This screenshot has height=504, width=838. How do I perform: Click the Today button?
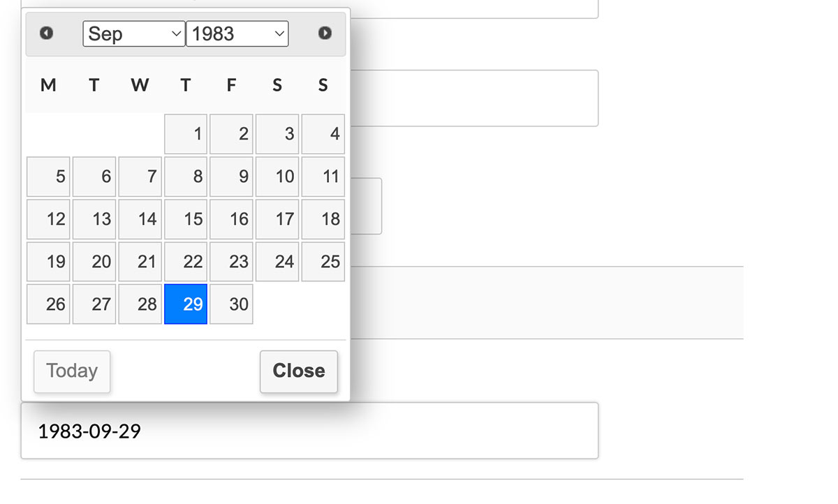coord(71,371)
